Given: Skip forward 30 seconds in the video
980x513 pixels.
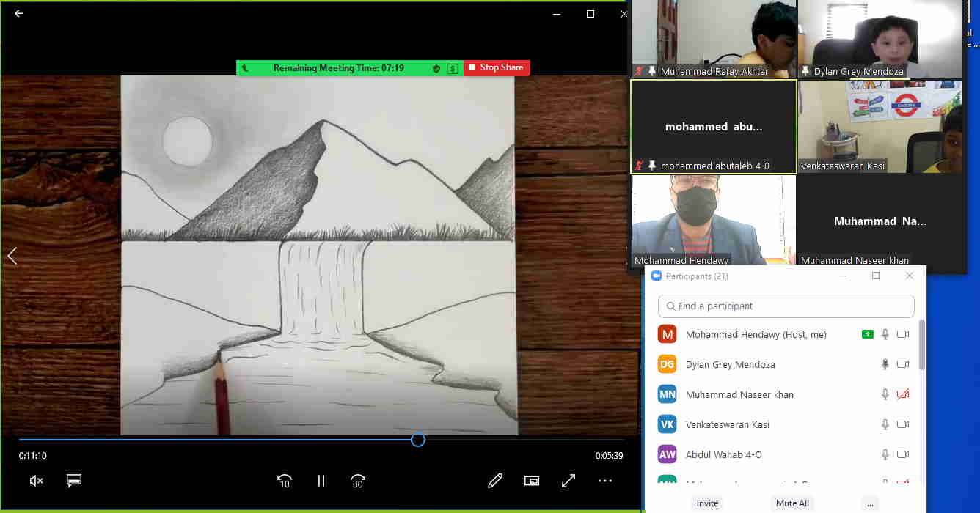Looking at the screenshot, I should pos(358,481).
